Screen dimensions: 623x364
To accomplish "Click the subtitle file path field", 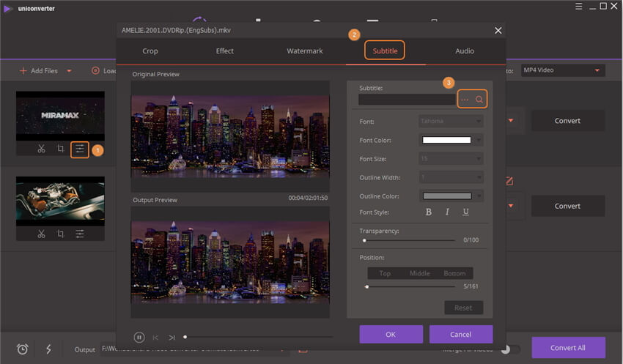I will coord(407,100).
